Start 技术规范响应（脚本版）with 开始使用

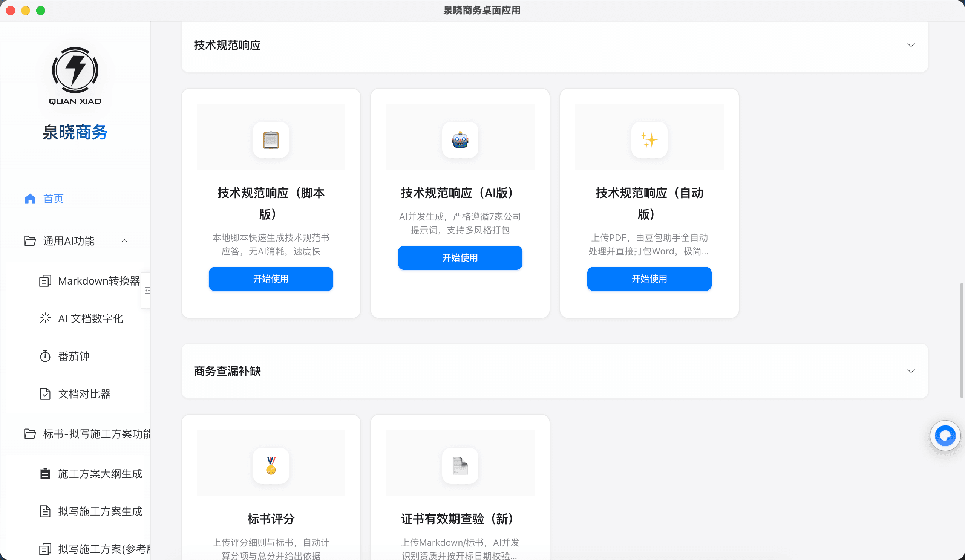tap(271, 278)
